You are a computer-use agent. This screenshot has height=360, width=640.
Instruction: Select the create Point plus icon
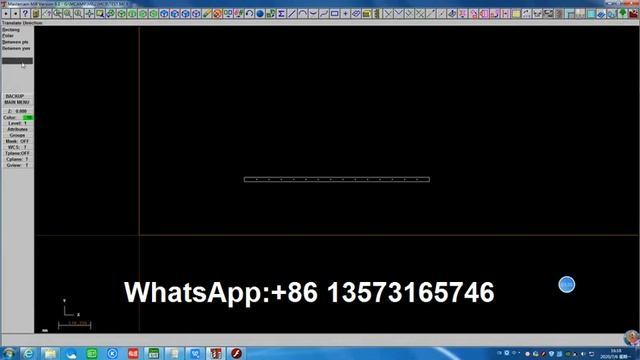tap(345, 14)
